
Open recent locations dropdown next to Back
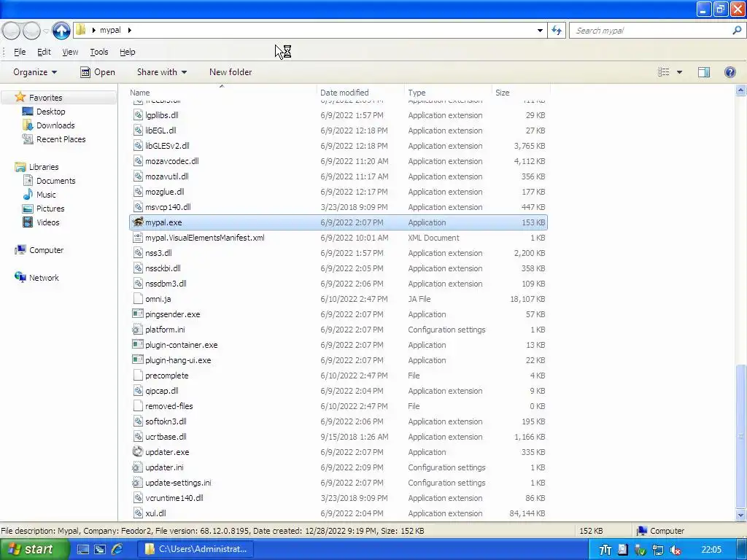(46, 31)
